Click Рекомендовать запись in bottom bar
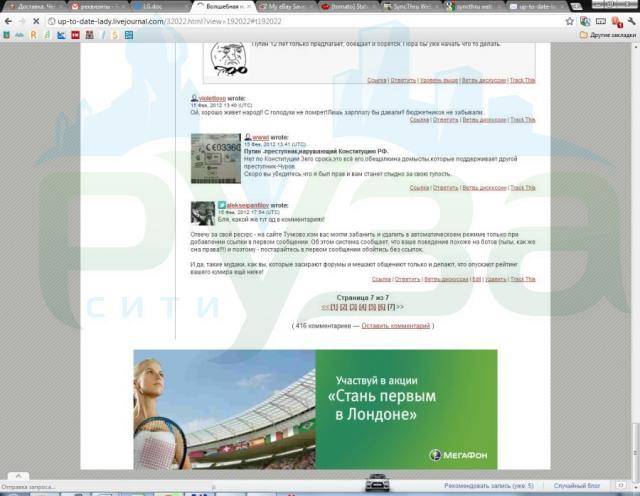The width and height of the screenshot is (640, 496). tap(489, 486)
